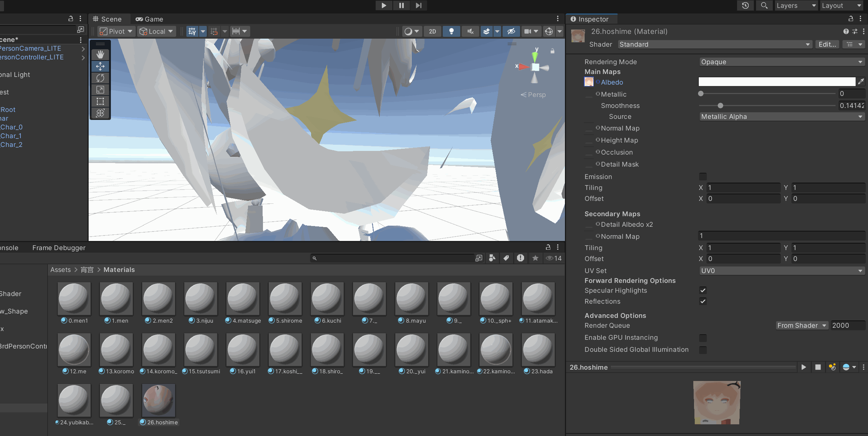Open the Gizmos sphere icon
Image resolution: width=868 pixels, height=436 pixels.
[x=549, y=31]
